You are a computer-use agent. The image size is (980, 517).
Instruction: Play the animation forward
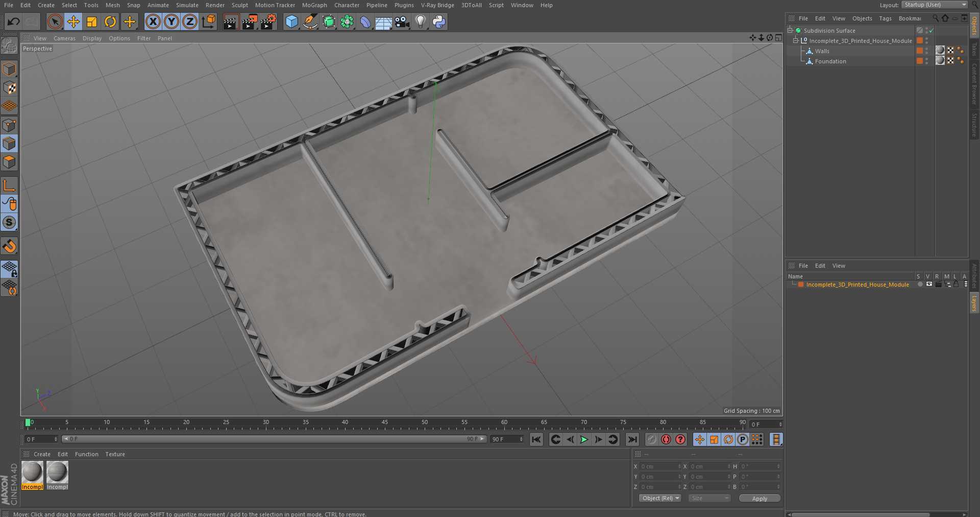(x=584, y=439)
